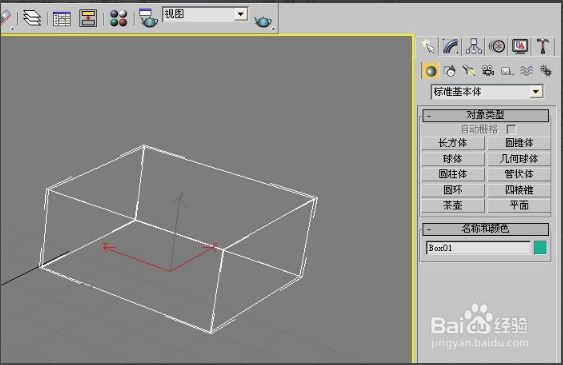The image size is (563, 365).
Task: Click the 茶壶 teapot button
Action: [x=453, y=205]
